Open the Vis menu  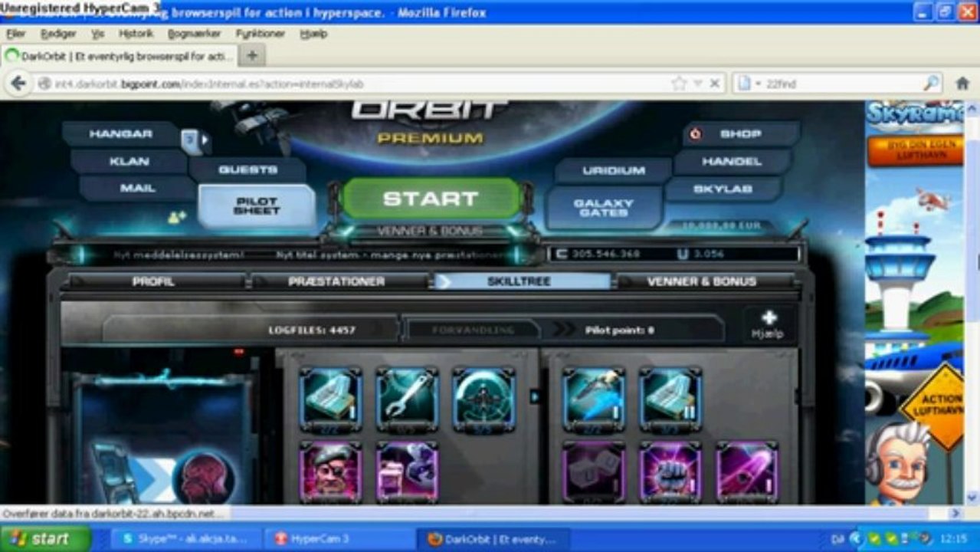pos(97,34)
